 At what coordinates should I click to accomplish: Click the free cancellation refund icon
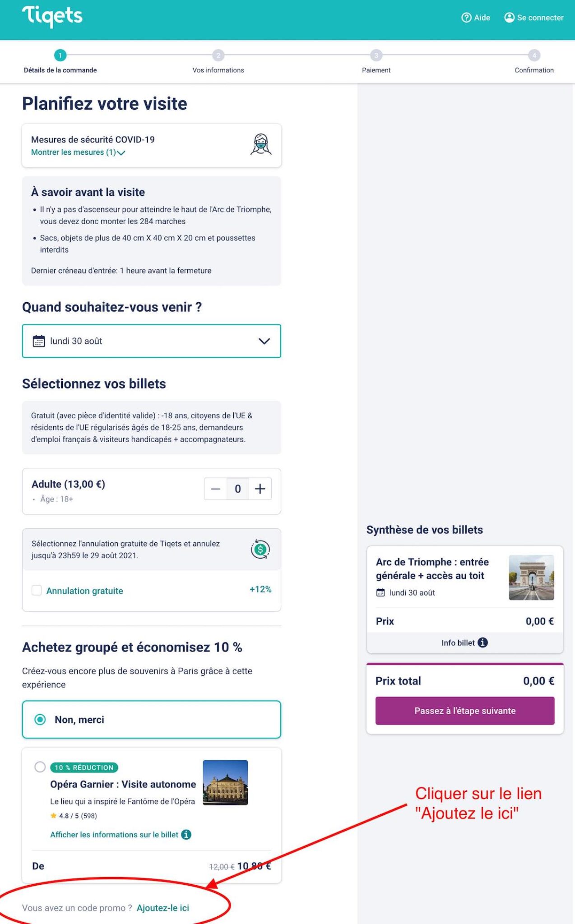(260, 549)
